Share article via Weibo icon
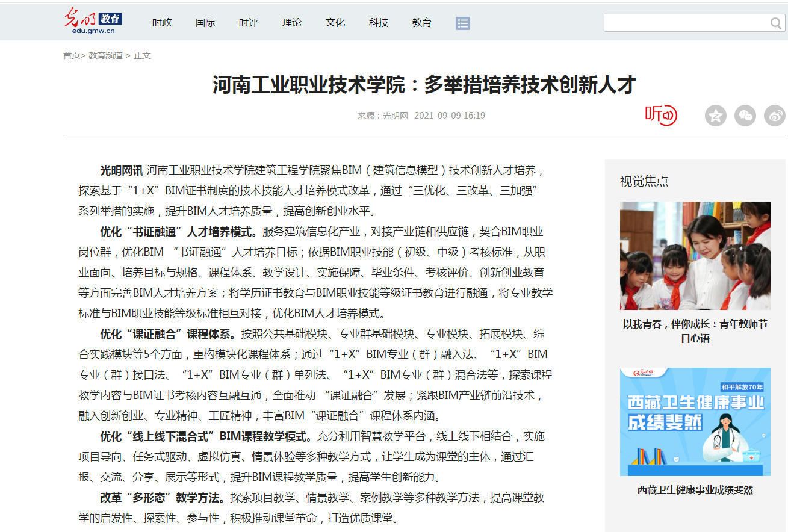 click(x=774, y=116)
